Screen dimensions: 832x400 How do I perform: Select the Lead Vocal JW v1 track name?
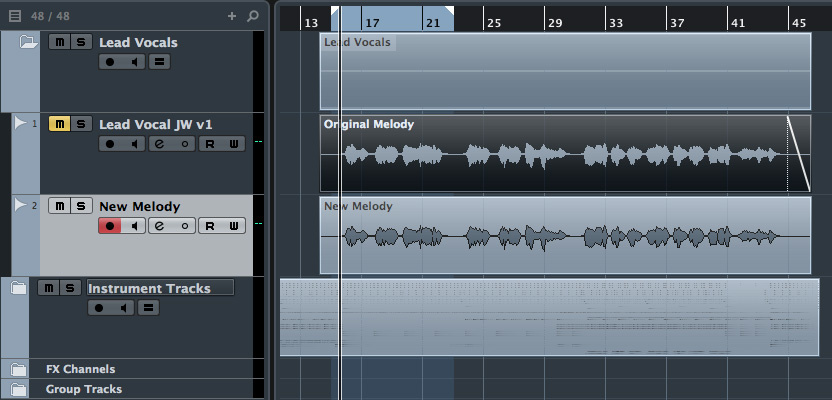coord(156,125)
